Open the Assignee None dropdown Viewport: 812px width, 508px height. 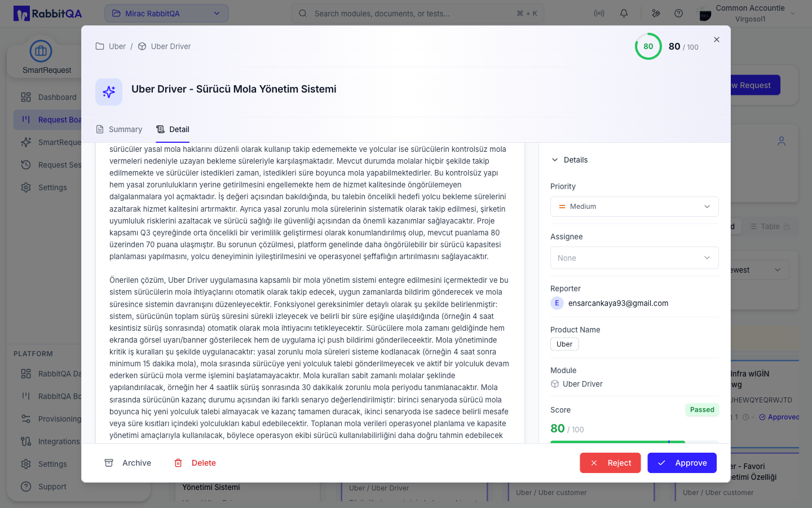coord(634,258)
